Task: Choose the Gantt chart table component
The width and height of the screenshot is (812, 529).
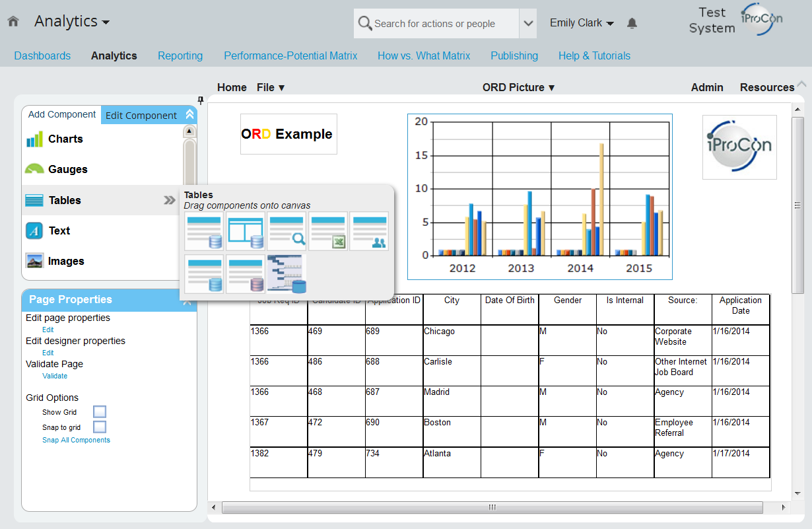Action: pyautogui.click(x=287, y=274)
